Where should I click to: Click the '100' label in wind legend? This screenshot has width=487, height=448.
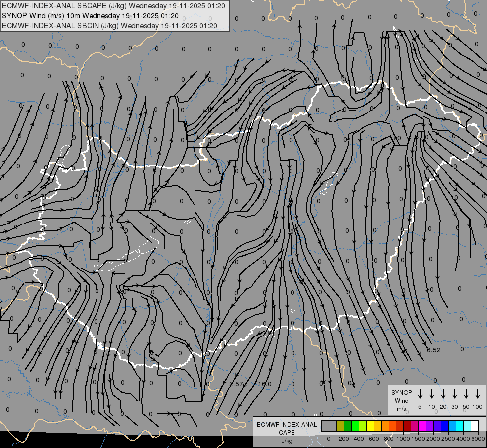pyautogui.click(x=478, y=407)
